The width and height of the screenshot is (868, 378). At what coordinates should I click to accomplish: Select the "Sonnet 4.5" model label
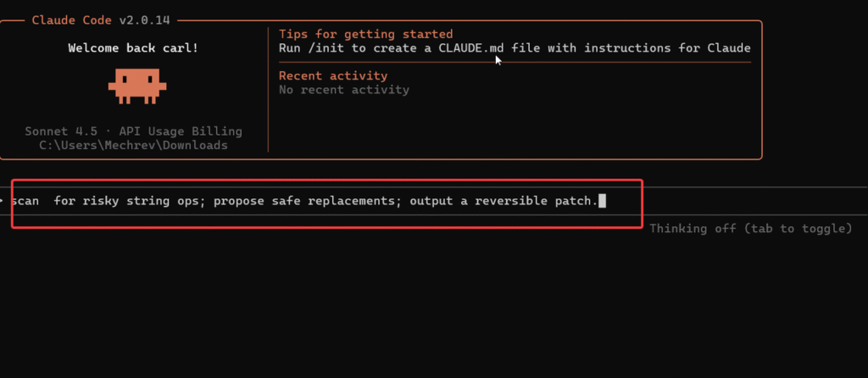click(61, 131)
